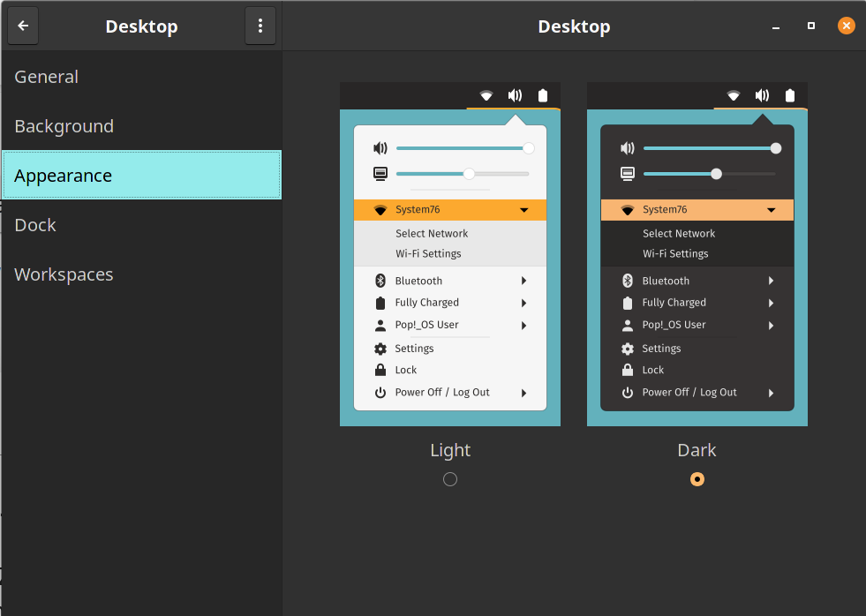Viewport: 866px width, 616px height.
Task: Expand Power Off / Log Out arrow in Light preview
Action: (523, 393)
